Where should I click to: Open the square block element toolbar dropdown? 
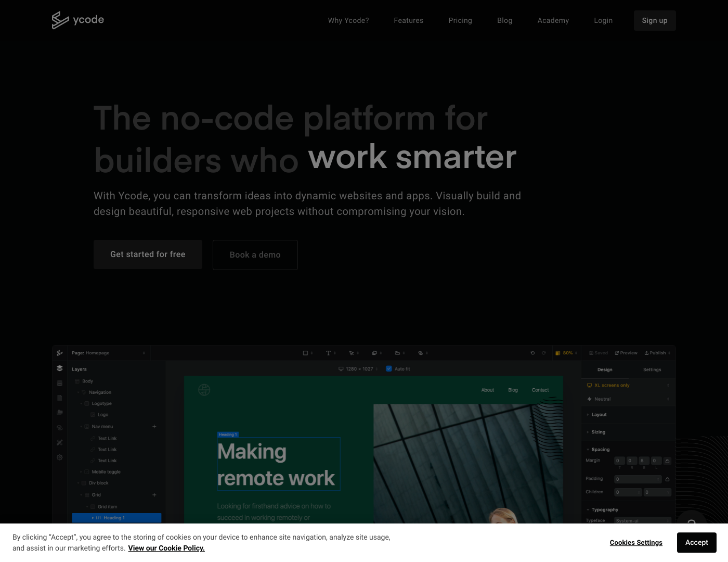[308, 353]
